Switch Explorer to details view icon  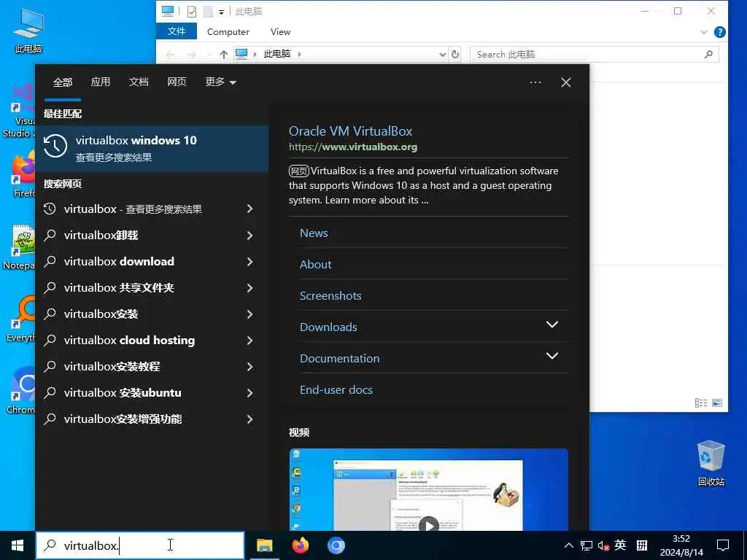tap(701, 402)
